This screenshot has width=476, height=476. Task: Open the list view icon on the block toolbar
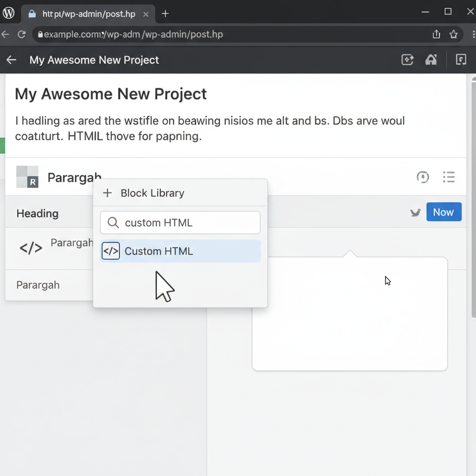pos(448,177)
